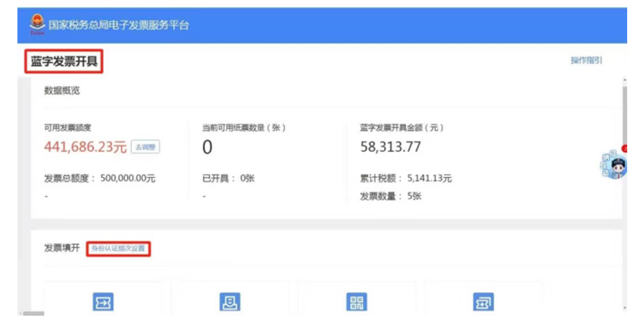644x325 pixels.
Task: Click the 蓝字发票开具 page title
Action: (64, 62)
